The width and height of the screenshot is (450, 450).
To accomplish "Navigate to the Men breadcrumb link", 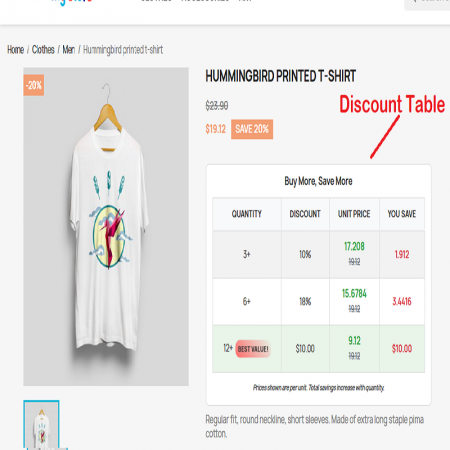I will pos(69,50).
